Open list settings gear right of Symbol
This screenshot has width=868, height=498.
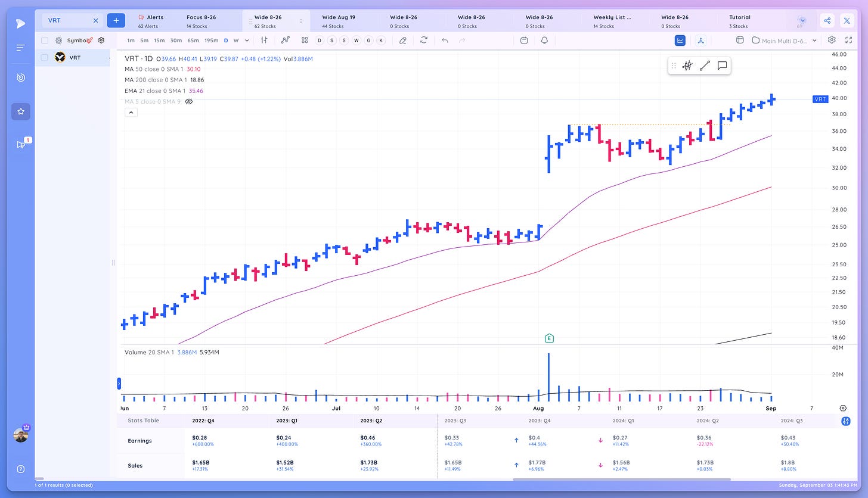[x=101, y=41]
